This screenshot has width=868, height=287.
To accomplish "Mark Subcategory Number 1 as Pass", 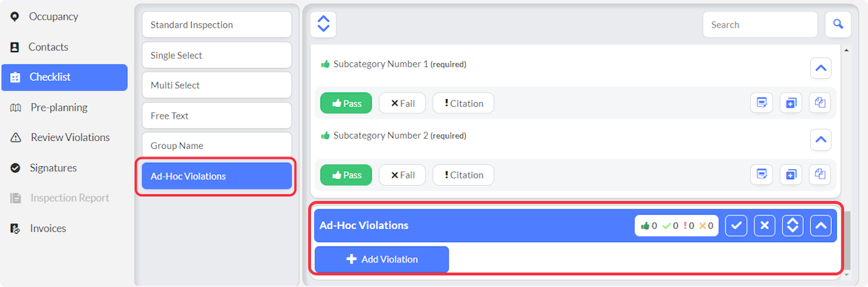I will pyautogui.click(x=346, y=103).
